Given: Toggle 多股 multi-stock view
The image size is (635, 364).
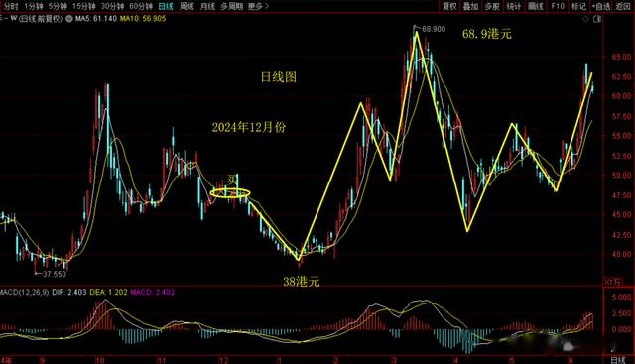Looking at the screenshot, I should tap(492, 6).
